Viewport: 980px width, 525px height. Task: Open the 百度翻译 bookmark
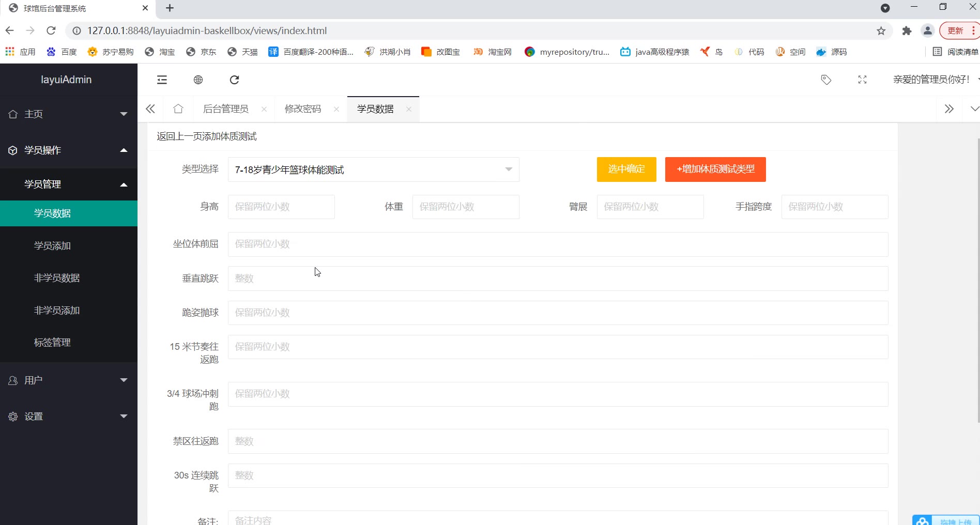coord(311,52)
